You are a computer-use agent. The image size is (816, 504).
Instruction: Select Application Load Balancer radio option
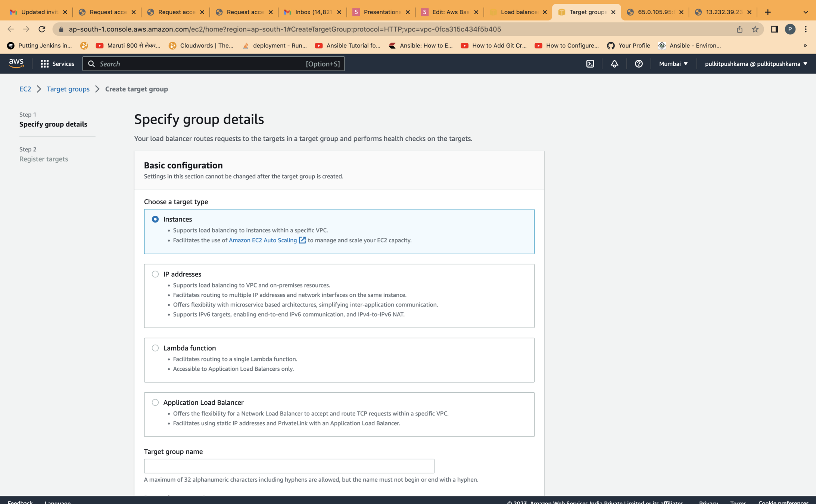pyautogui.click(x=155, y=402)
